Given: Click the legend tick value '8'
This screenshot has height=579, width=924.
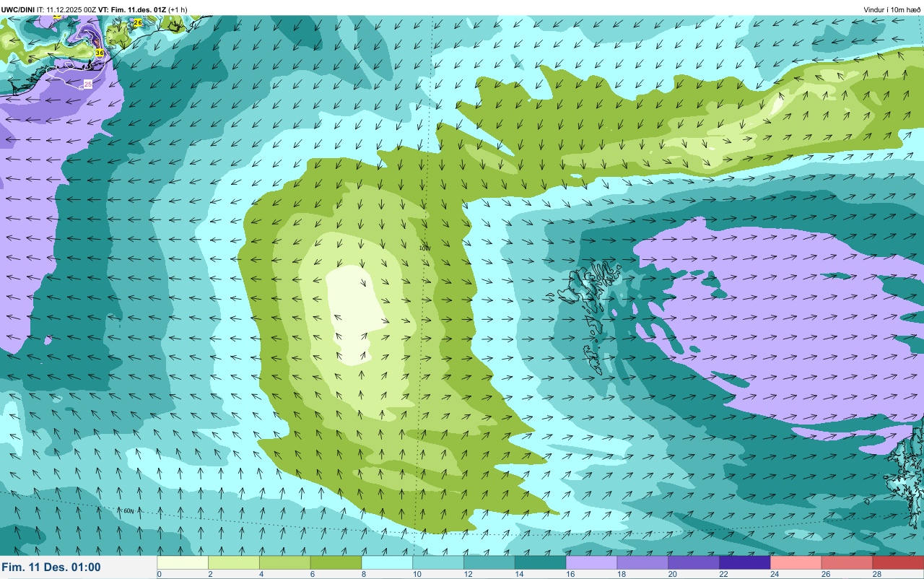Looking at the screenshot, I should pyautogui.click(x=364, y=574).
